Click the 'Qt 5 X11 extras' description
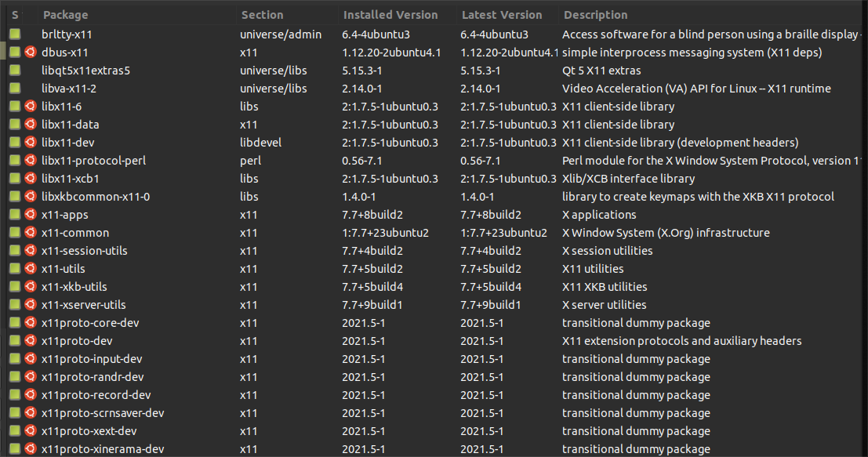 pos(601,71)
